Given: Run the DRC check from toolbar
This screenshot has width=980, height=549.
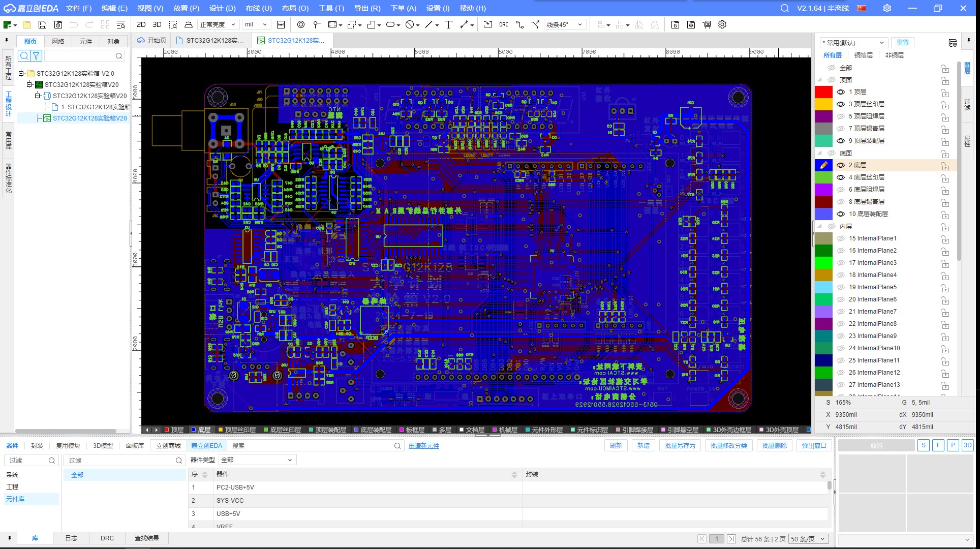Looking at the screenshot, I should [x=503, y=24].
